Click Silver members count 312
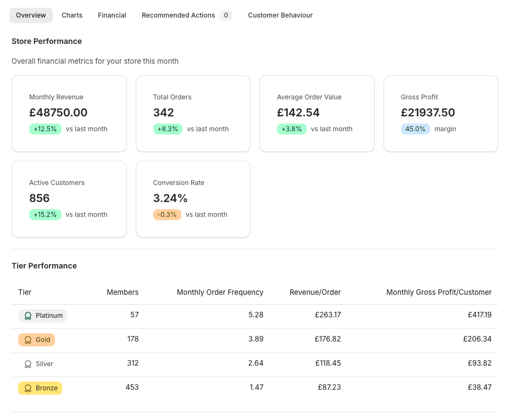511x420 pixels. (132, 363)
